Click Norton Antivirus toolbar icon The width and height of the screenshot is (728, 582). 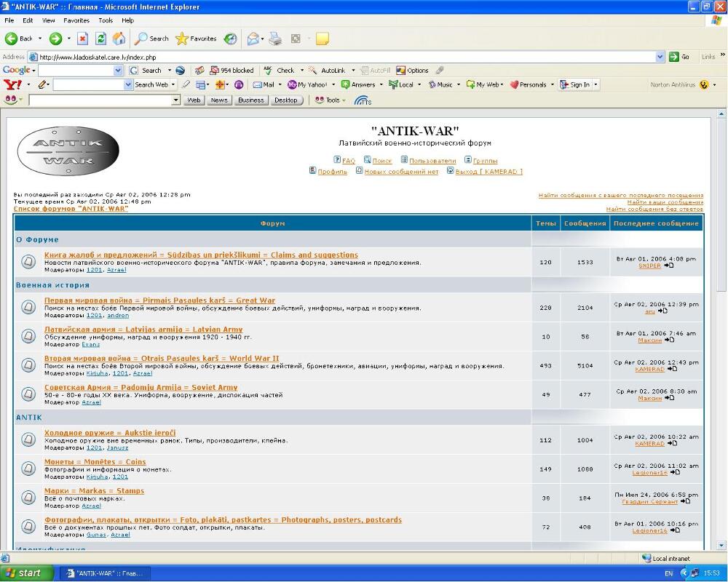point(704,85)
